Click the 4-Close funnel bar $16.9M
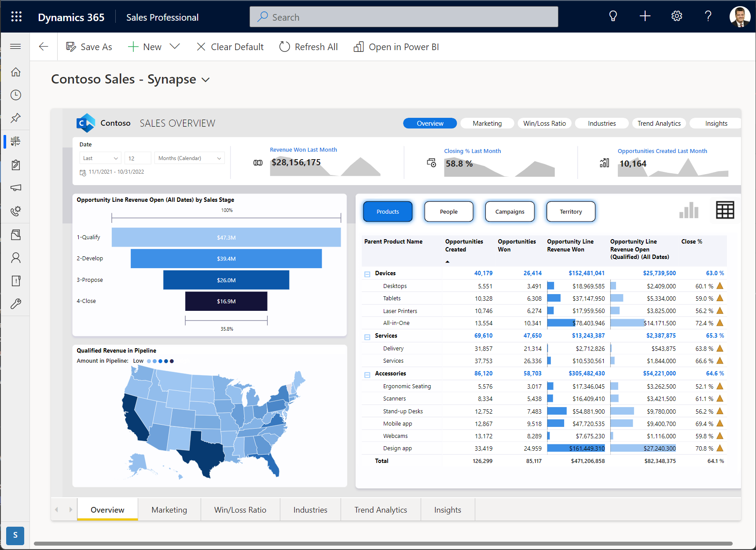This screenshot has width=756, height=550. click(x=226, y=301)
